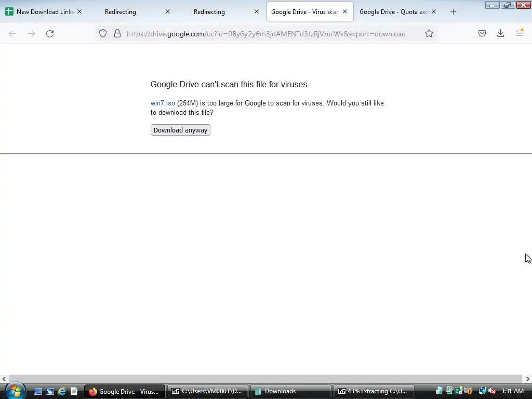Screen dimensions: 532x399
Task: Launch Internet Explorer from quick launch
Action: coord(62,391)
